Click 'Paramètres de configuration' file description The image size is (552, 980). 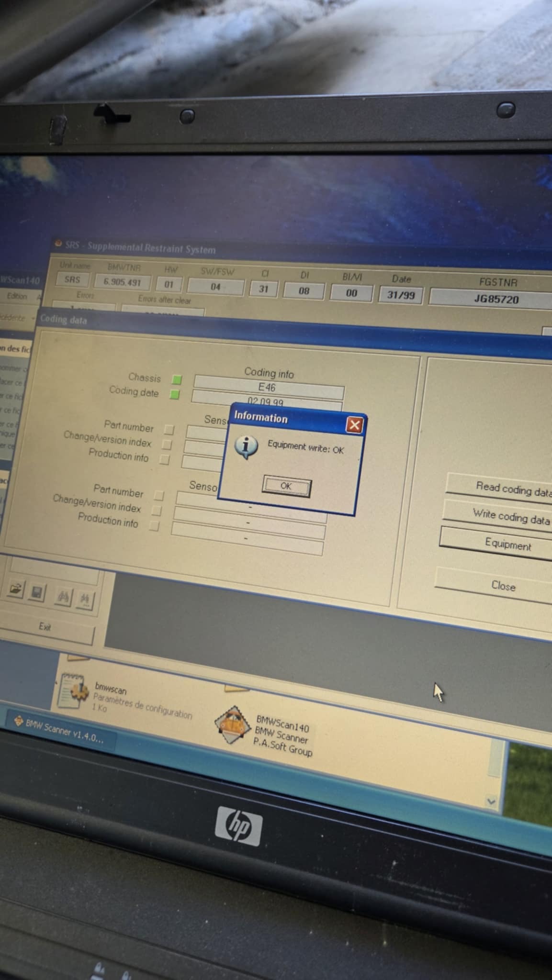[143, 706]
